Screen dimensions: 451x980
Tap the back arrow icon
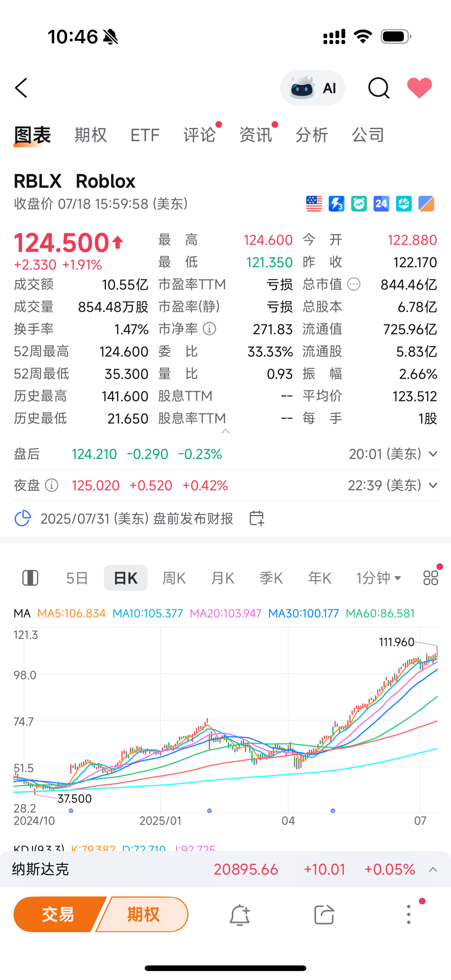[x=21, y=88]
